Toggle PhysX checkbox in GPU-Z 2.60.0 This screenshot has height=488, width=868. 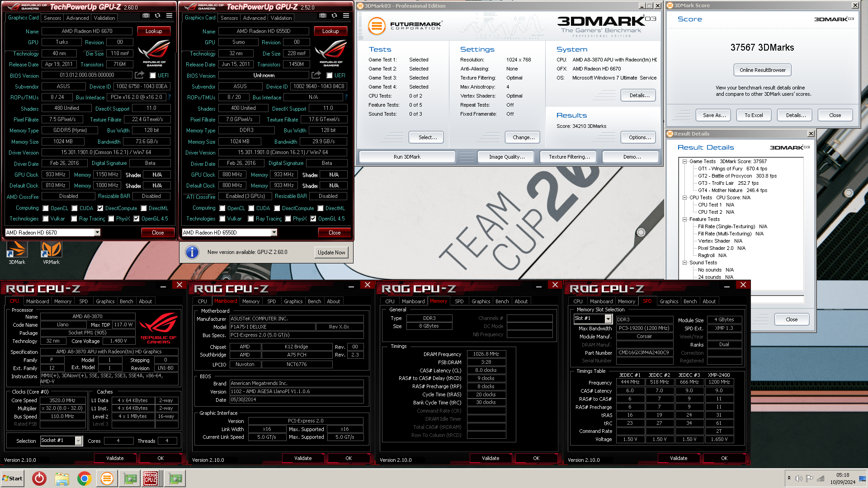click(x=111, y=219)
